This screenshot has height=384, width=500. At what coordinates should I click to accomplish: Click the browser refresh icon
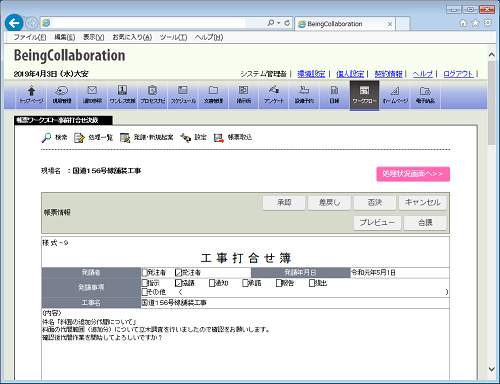point(287,23)
